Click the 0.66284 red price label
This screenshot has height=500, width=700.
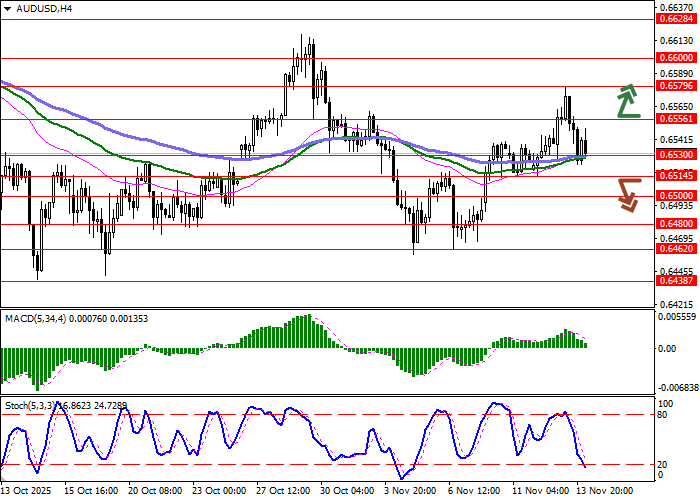pyautogui.click(x=677, y=19)
